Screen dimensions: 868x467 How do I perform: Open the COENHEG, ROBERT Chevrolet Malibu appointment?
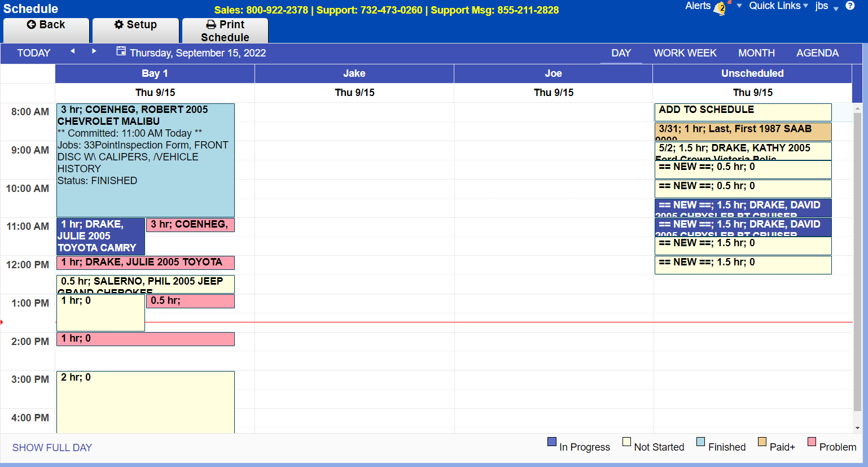146,160
